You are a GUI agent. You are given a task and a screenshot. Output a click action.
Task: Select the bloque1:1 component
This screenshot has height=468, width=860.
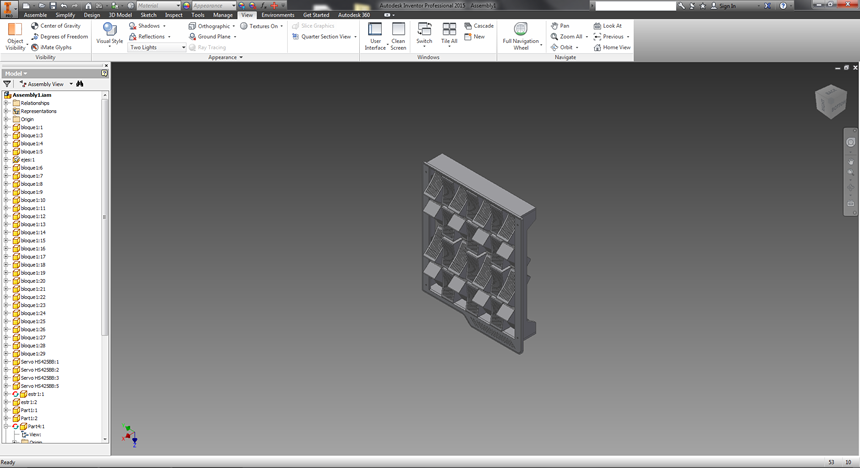[x=27, y=127]
